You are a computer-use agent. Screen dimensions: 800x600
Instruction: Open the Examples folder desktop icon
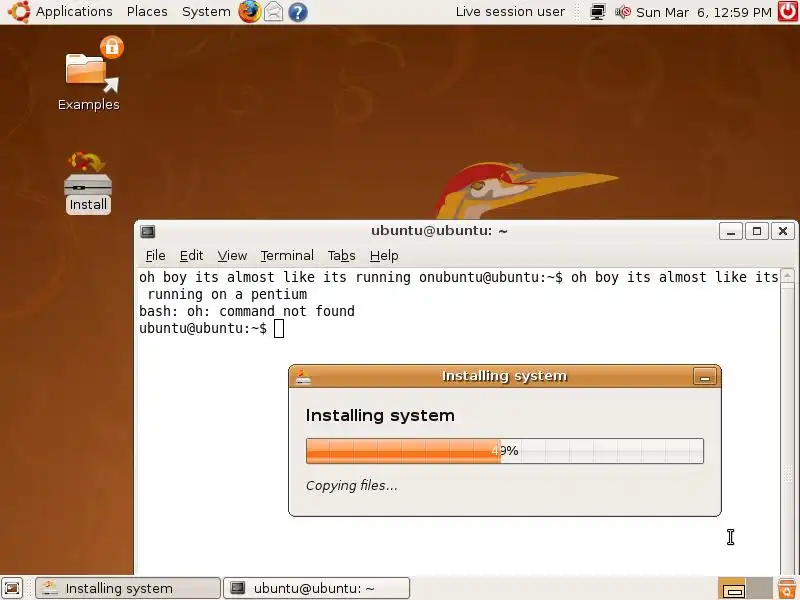point(89,74)
